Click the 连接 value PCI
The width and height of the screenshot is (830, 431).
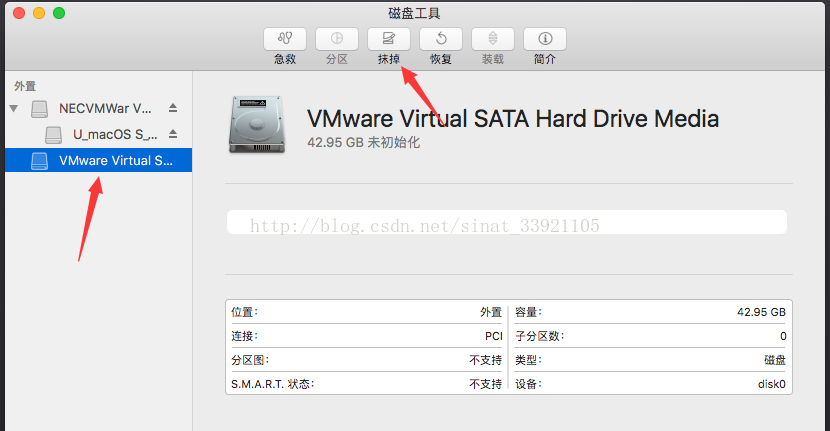[x=494, y=336]
